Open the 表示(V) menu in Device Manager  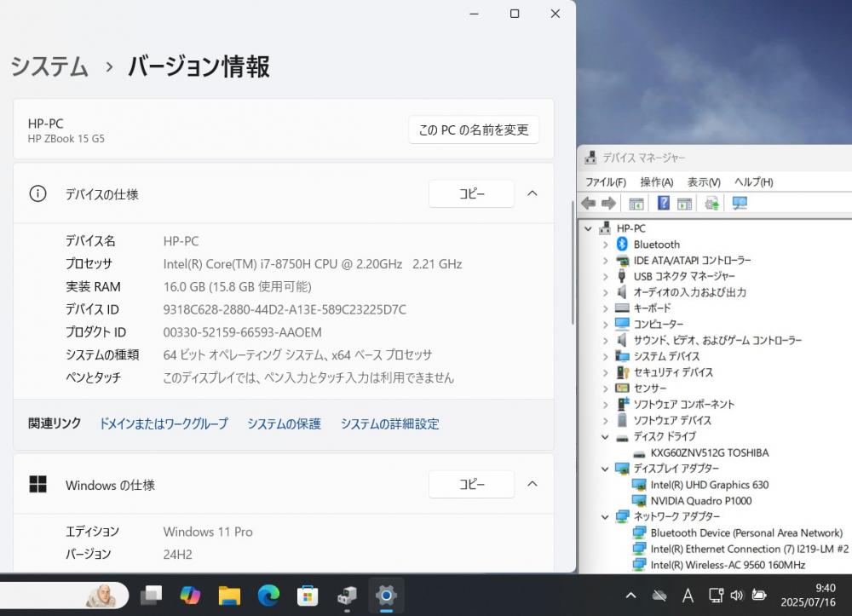[704, 182]
